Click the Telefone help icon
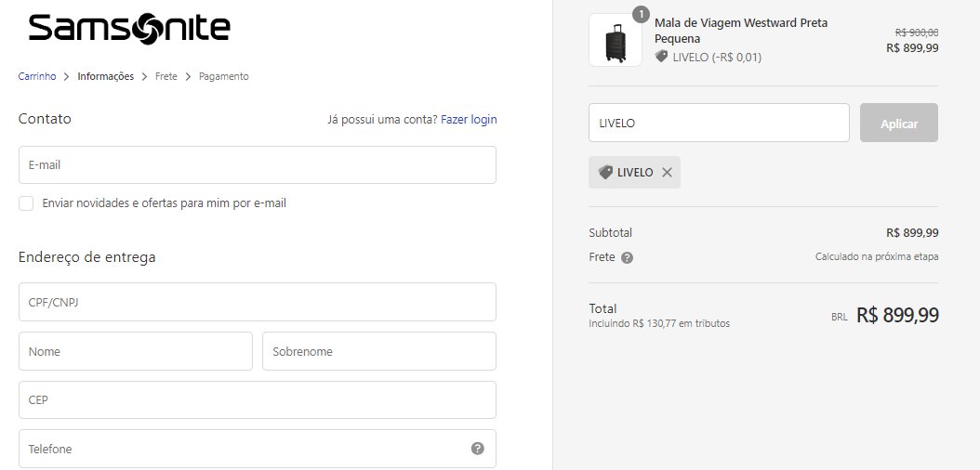The width and height of the screenshot is (980, 470). point(478,448)
